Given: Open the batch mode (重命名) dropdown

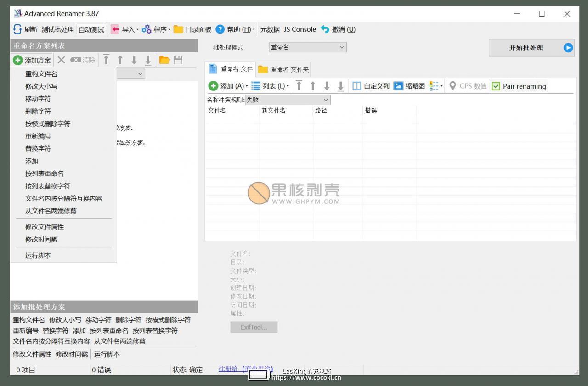Looking at the screenshot, I should click(308, 47).
